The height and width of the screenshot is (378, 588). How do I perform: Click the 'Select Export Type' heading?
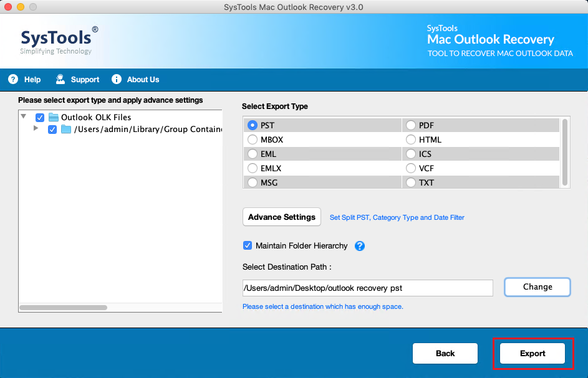tap(275, 106)
